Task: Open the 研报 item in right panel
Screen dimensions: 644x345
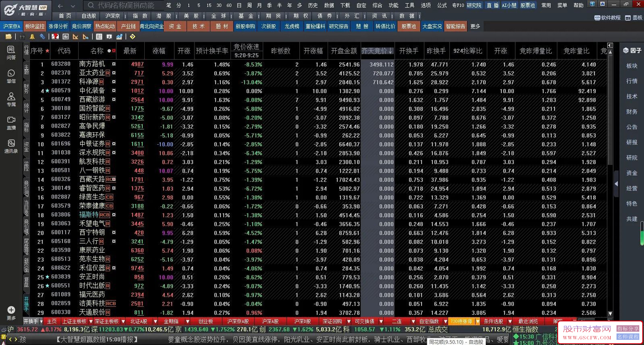Action: [x=632, y=142]
